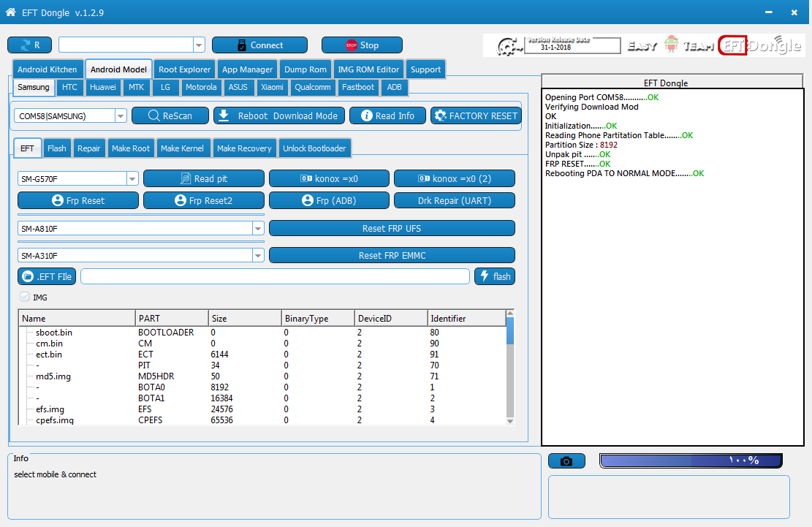Click the ReScan magnifier button
This screenshot has width=812, height=527.
[x=170, y=115]
